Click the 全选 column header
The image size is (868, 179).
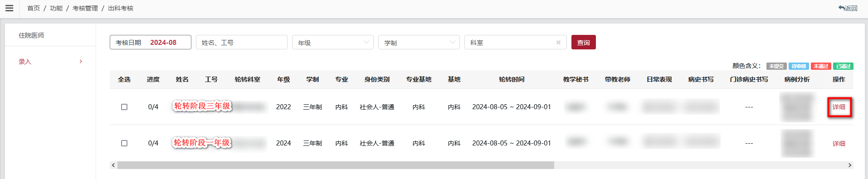click(124, 79)
